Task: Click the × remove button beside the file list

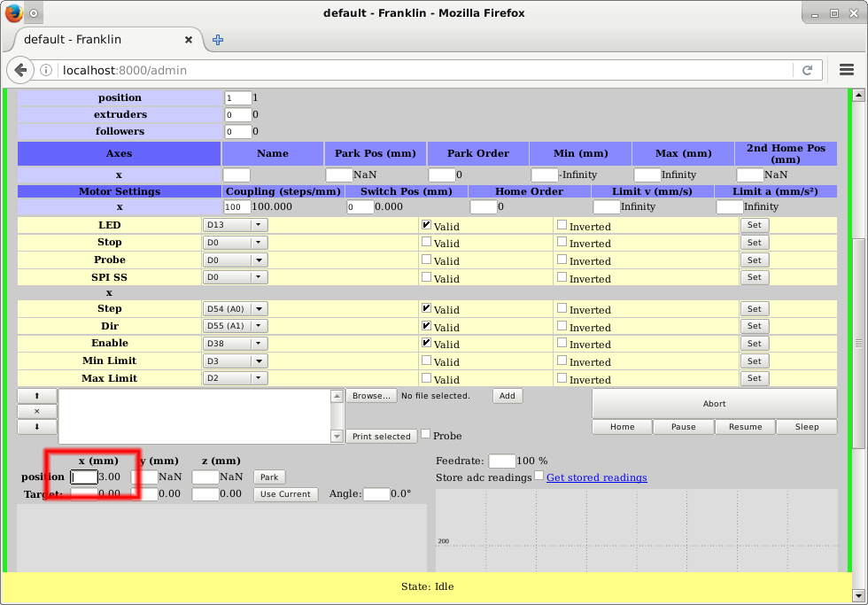Action: click(x=36, y=411)
